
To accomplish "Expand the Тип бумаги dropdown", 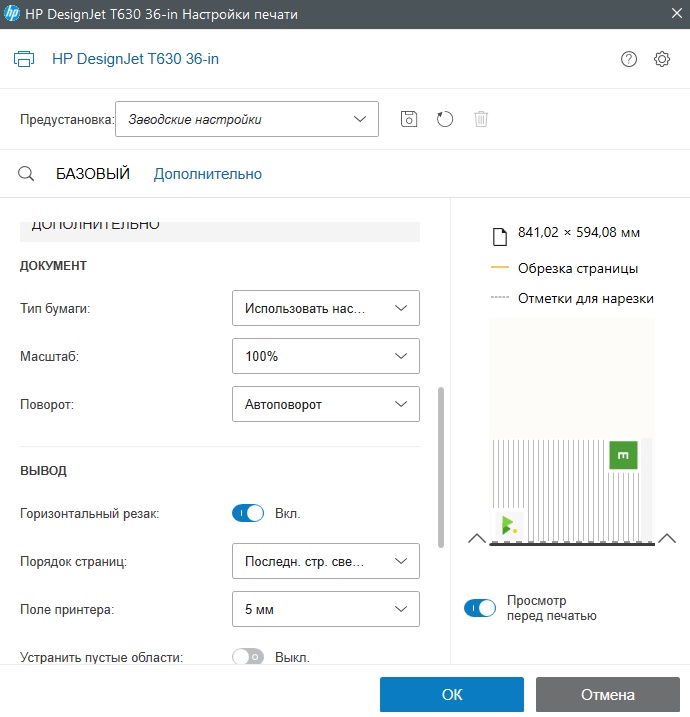I will [325, 309].
